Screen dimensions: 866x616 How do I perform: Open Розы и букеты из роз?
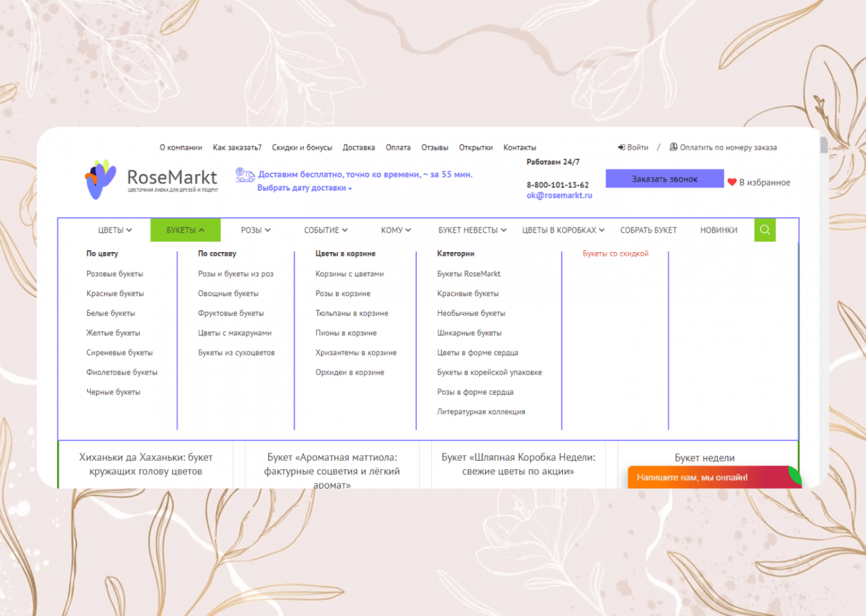pos(236,274)
